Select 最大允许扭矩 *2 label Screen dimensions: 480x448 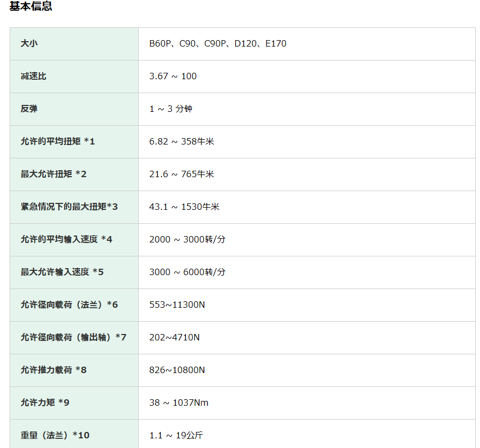point(53,174)
